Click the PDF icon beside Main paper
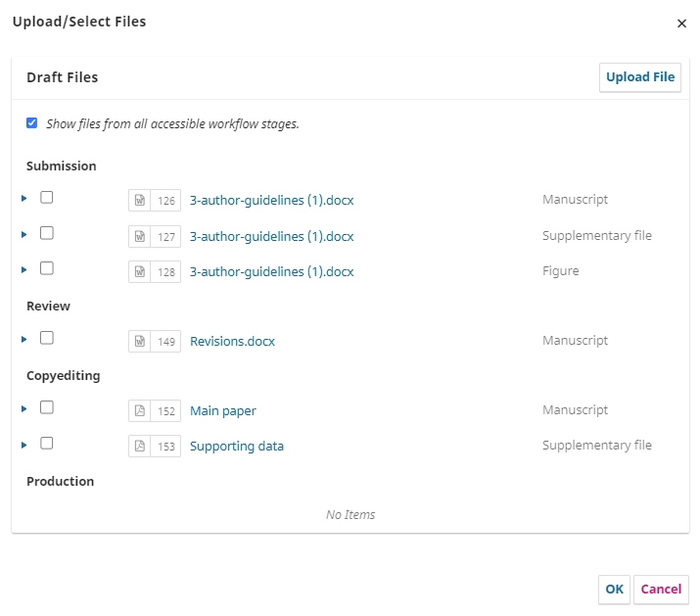 pyautogui.click(x=140, y=411)
